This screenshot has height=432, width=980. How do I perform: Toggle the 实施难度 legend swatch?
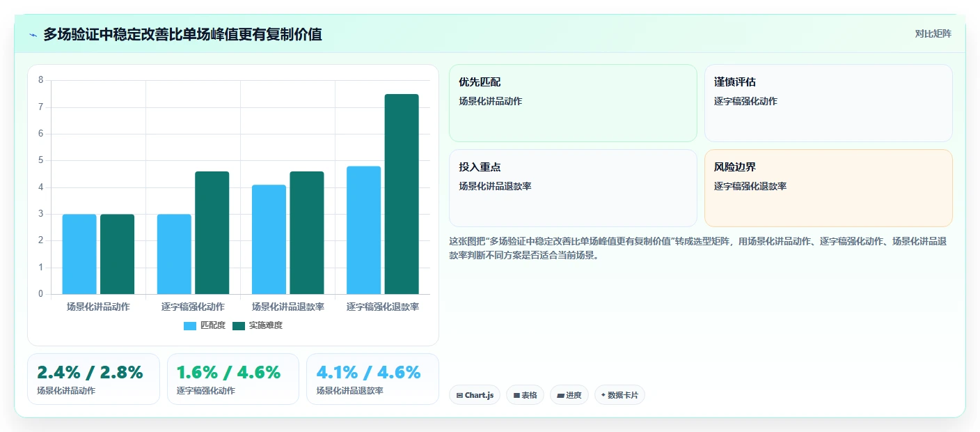tap(239, 325)
